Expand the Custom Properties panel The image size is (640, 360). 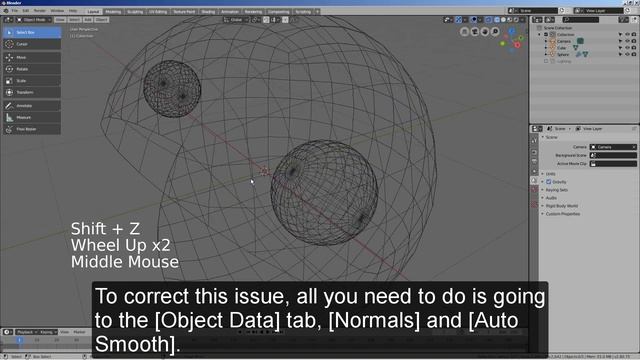(563, 214)
